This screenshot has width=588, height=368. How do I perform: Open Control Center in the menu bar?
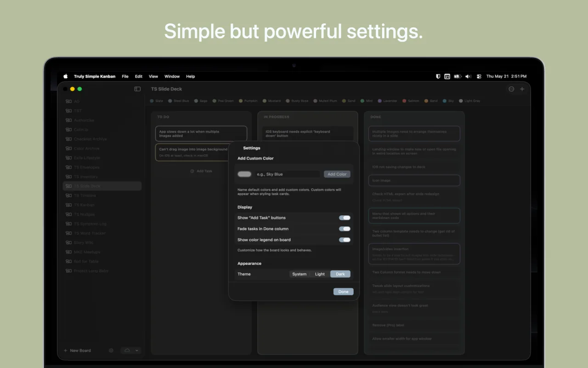tap(479, 76)
